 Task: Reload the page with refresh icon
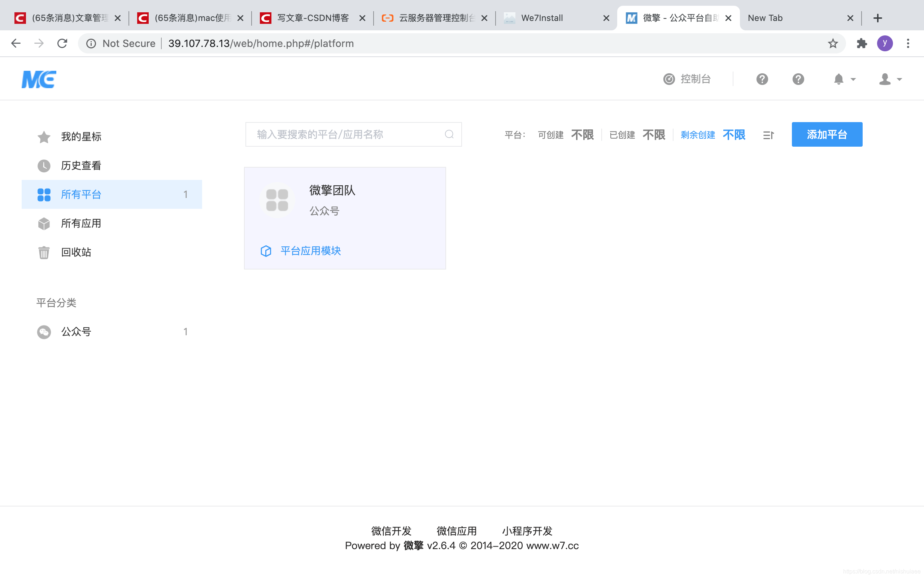pyautogui.click(x=62, y=43)
